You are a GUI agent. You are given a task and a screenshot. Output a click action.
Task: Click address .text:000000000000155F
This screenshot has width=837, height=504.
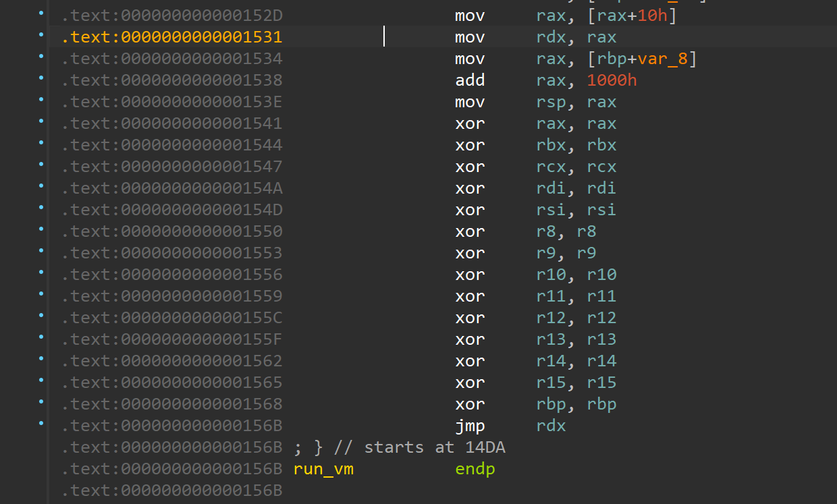171,339
